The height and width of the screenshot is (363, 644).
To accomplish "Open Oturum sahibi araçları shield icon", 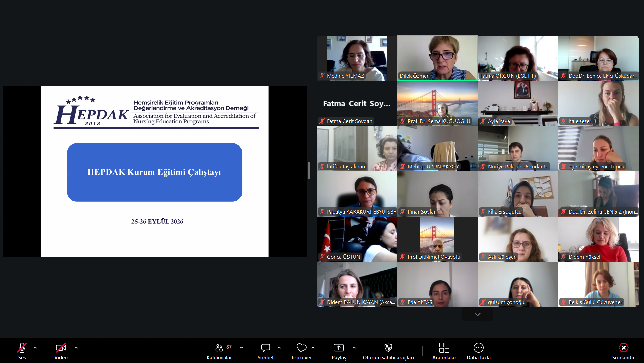I will tap(388, 348).
